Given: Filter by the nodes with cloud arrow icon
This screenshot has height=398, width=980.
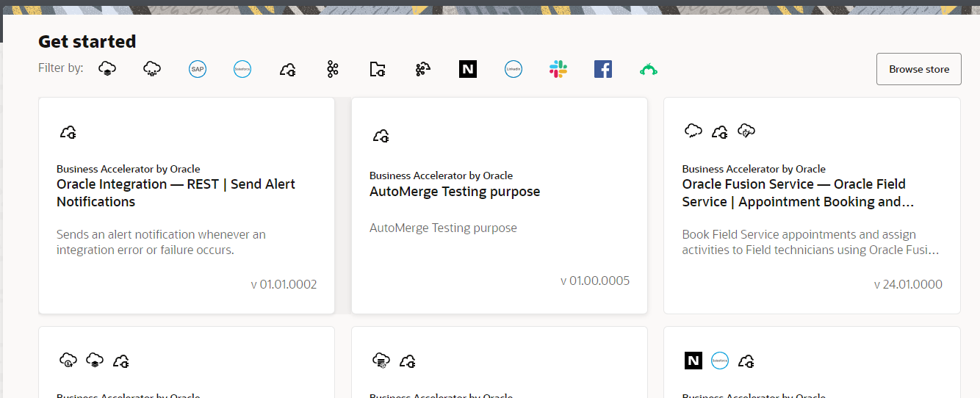Looking at the screenshot, I should (422, 69).
